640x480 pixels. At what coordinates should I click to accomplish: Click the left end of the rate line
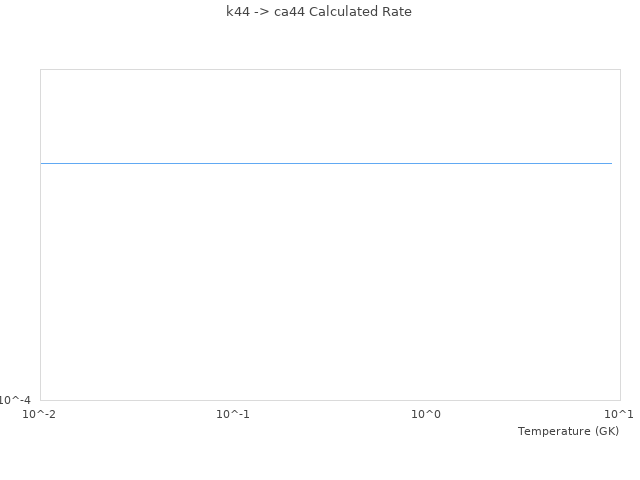point(42,163)
